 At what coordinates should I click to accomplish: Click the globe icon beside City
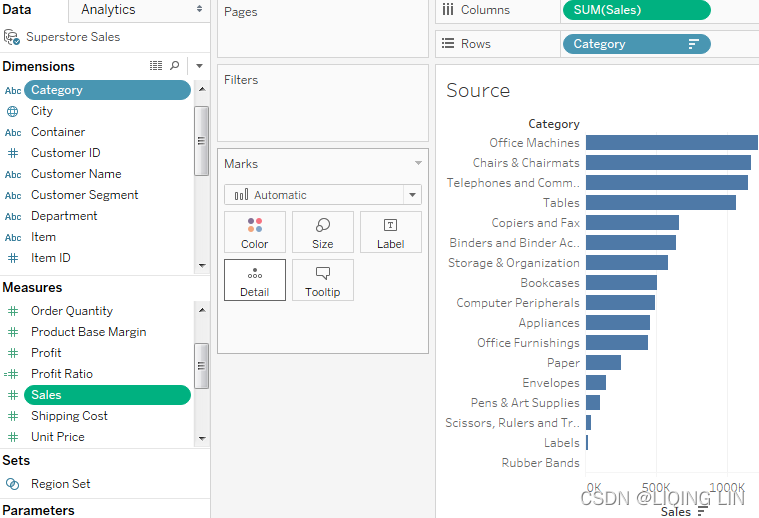[x=13, y=111]
